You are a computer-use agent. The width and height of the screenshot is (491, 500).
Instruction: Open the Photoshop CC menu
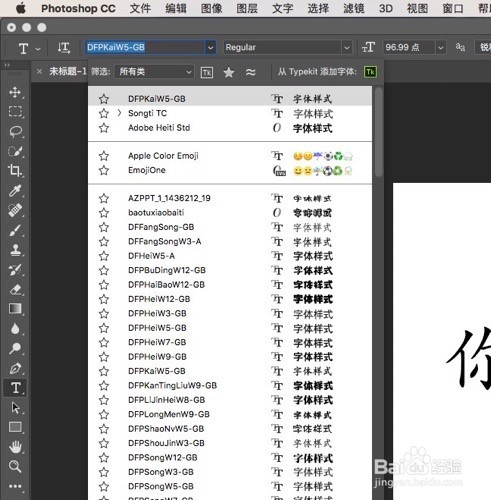click(x=78, y=8)
